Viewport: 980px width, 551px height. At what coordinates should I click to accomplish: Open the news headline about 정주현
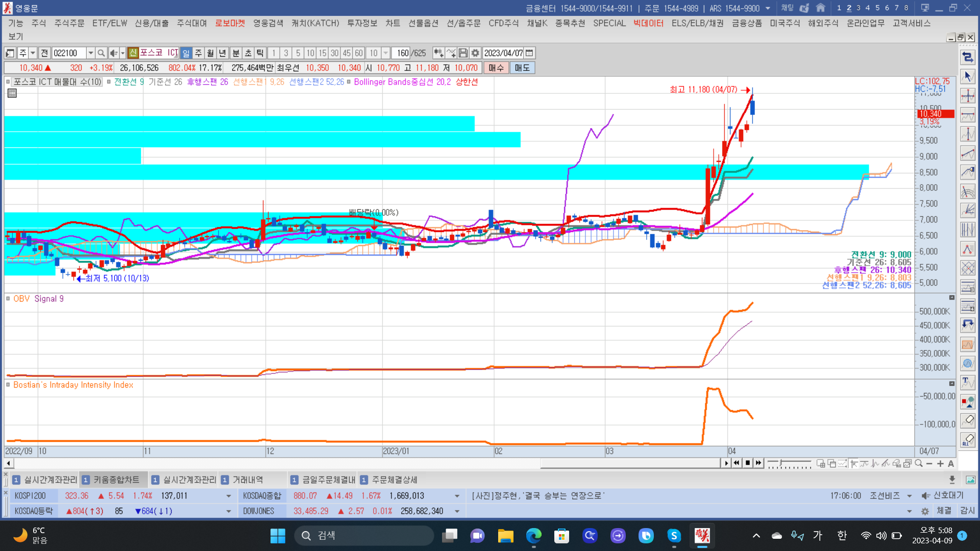click(x=538, y=496)
